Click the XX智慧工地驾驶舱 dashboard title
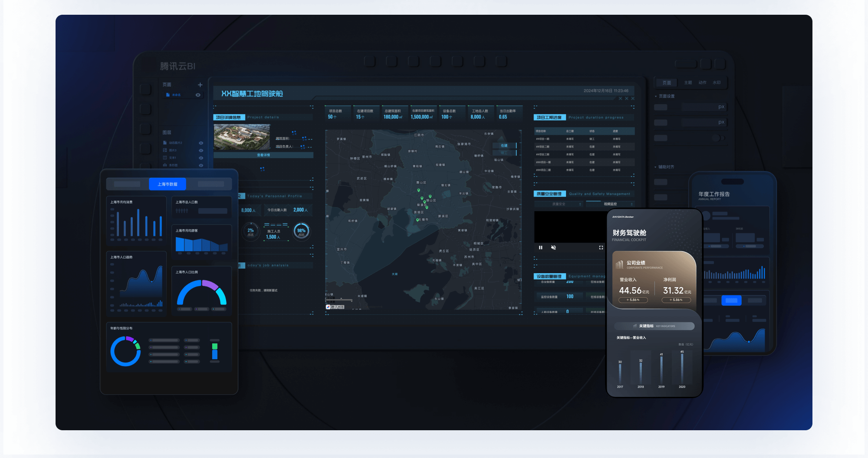This screenshot has height=458, width=868. coord(252,94)
